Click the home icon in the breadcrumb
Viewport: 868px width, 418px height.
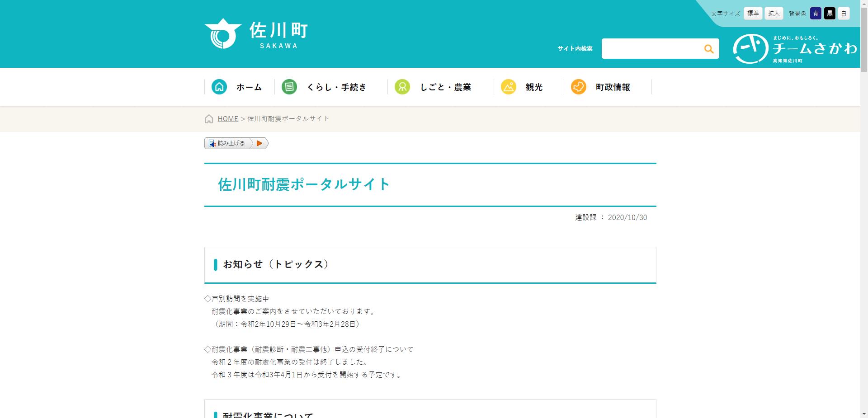pyautogui.click(x=209, y=119)
